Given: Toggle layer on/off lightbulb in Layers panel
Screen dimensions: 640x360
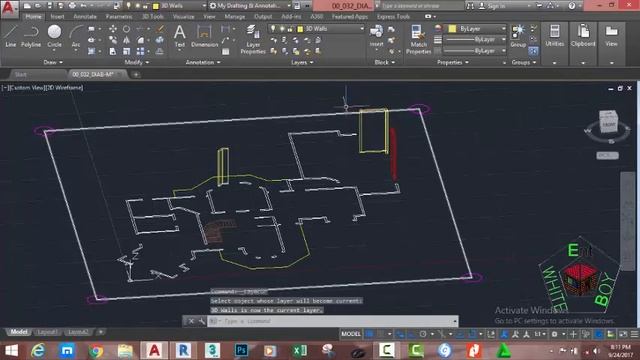Looking at the screenshot, I should point(273,29).
